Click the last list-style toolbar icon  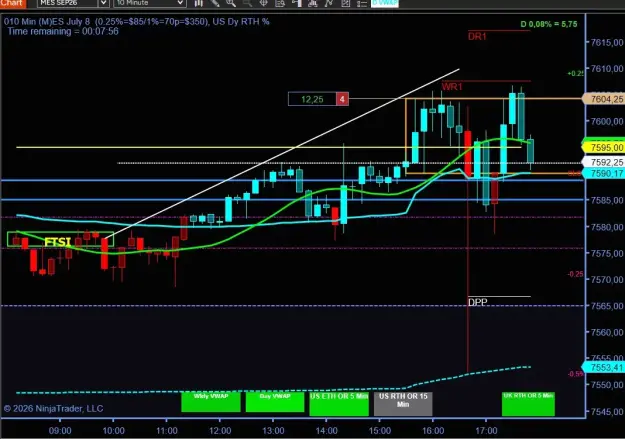(x=362, y=3)
